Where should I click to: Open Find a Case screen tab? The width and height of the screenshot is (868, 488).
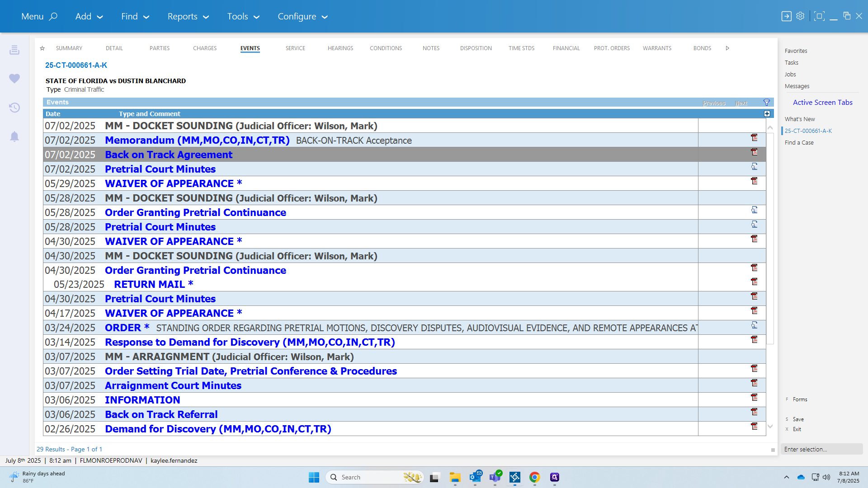(x=799, y=143)
